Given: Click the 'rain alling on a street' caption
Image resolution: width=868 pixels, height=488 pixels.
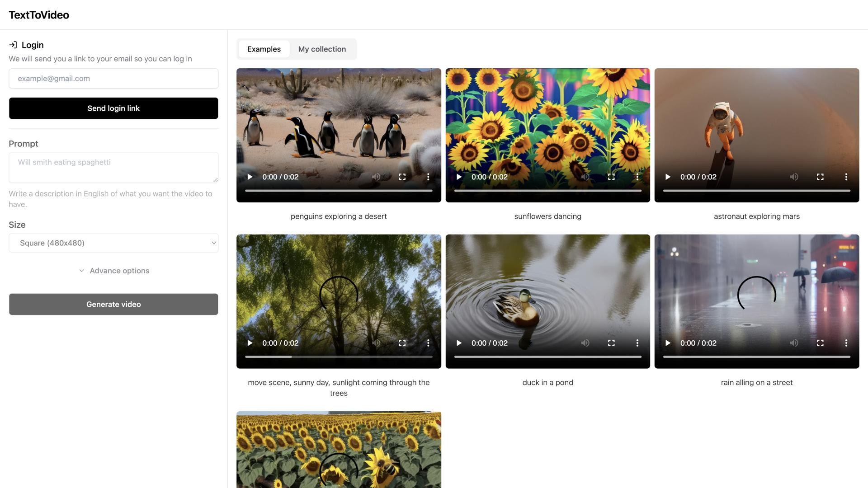Looking at the screenshot, I should tap(757, 383).
